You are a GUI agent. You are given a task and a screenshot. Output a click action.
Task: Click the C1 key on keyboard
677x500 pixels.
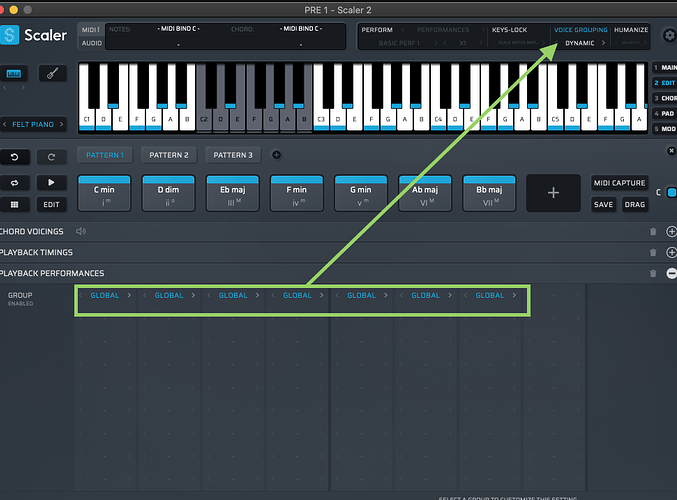click(86, 119)
